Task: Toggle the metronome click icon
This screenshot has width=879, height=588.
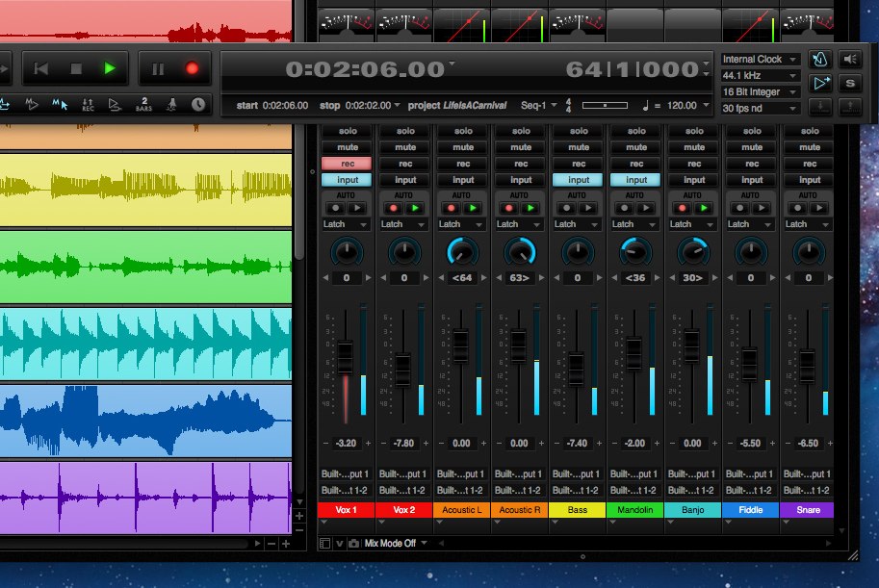Action: [x=820, y=60]
